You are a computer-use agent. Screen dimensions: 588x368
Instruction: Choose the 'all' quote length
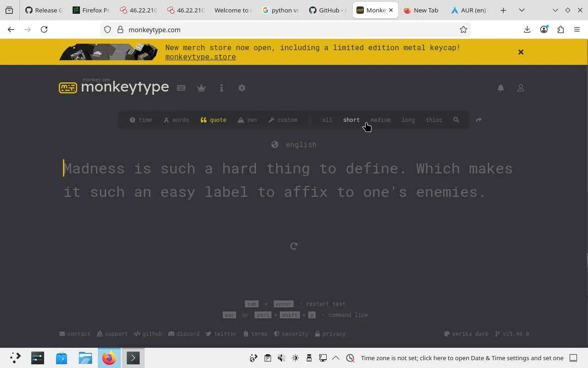click(x=327, y=120)
